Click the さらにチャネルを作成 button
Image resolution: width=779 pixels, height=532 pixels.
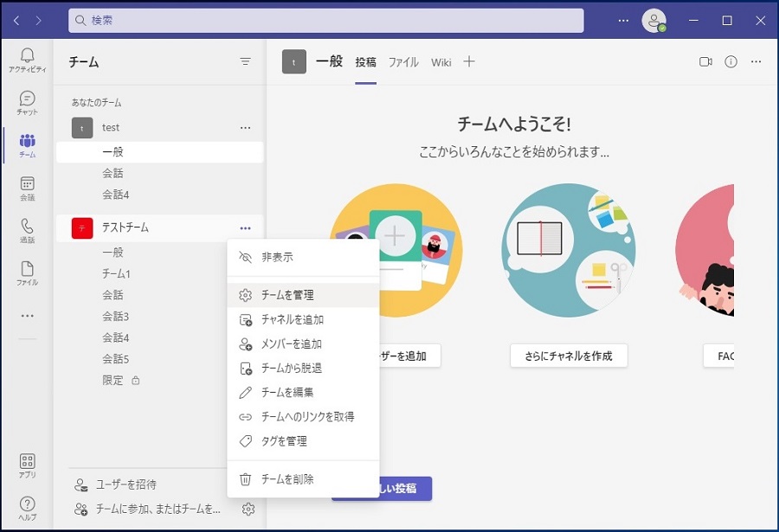click(x=568, y=356)
